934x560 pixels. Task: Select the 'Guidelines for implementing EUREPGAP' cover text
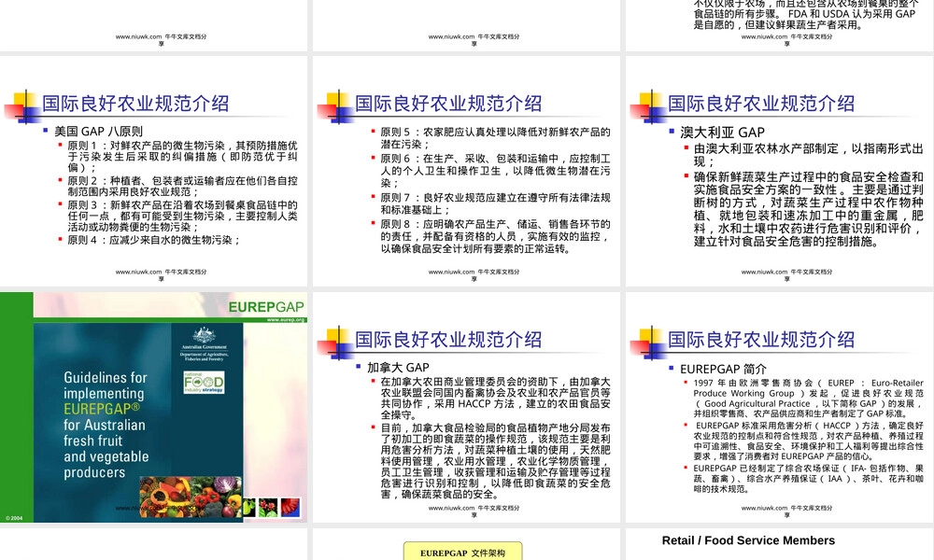106,425
